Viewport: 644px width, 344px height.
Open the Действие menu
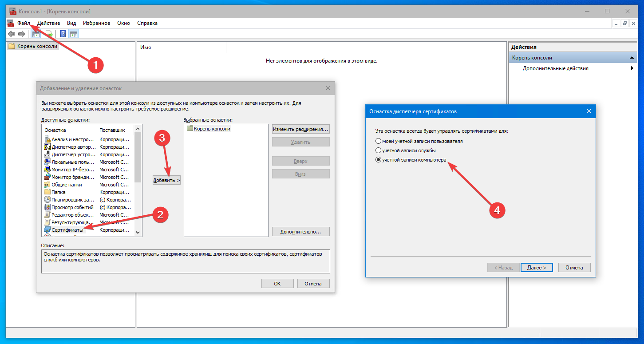click(x=48, y=23)
